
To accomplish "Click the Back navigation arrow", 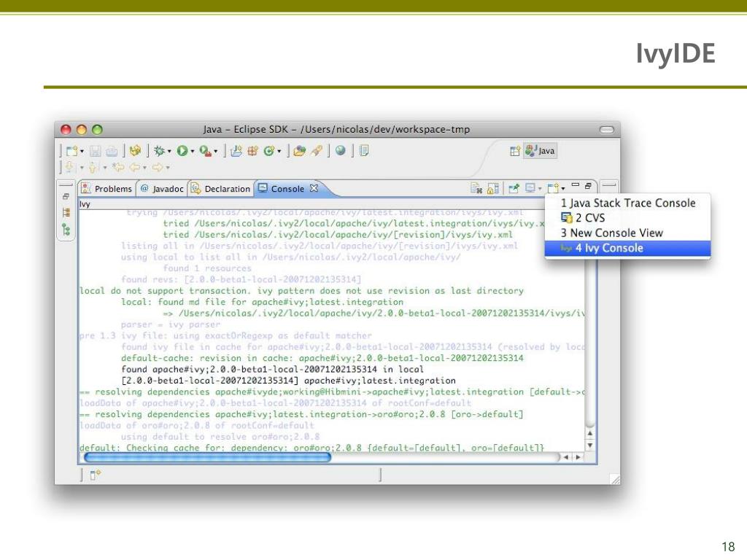I will click(x=135, y=167).
